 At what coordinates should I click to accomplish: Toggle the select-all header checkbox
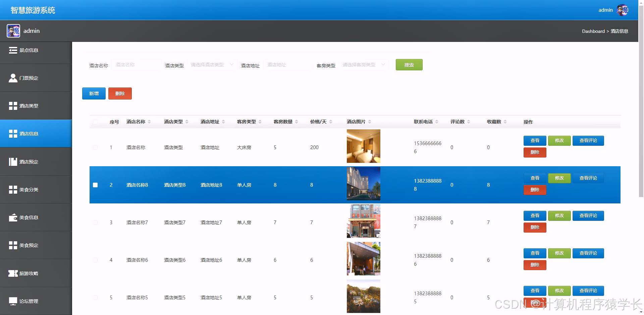95,122
